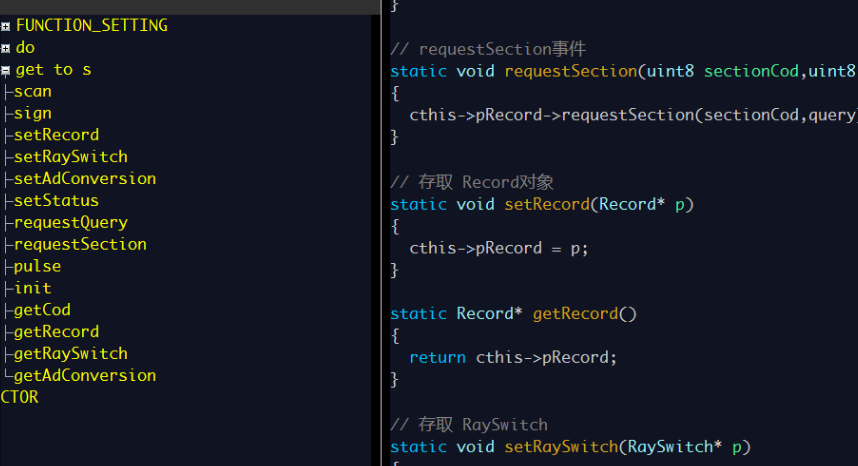This screenshot has height=466, width=858.
Task: Select 'scan' in the outline tree
Action: pos(33,91)
